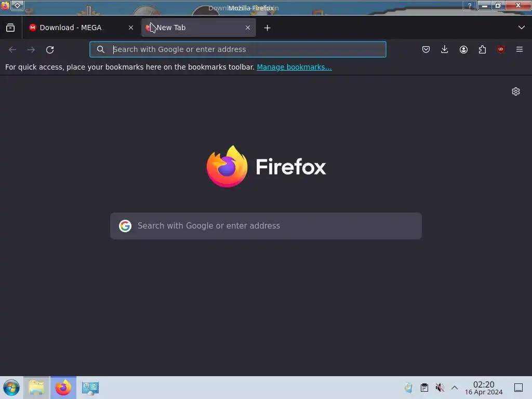Select the New Tab tab
532x399 pixels.
[x=198, y=28]
